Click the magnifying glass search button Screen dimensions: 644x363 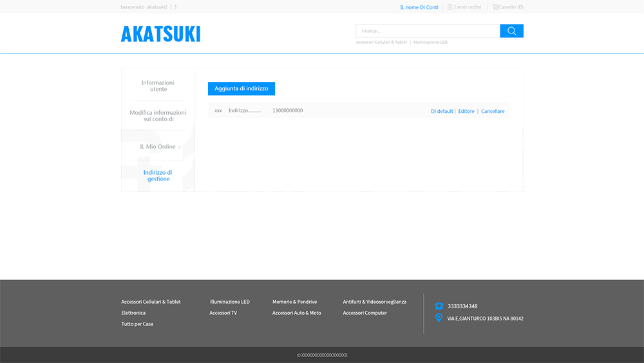[511, 31]
